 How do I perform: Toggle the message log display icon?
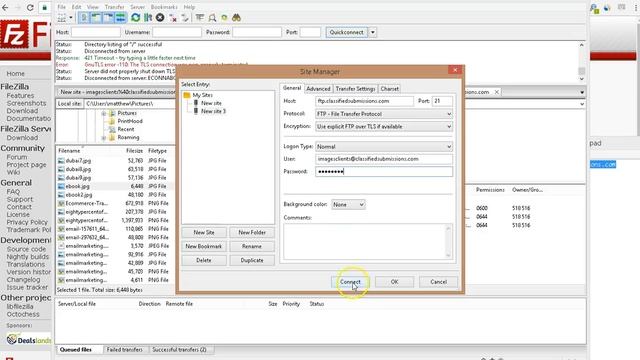84,18
